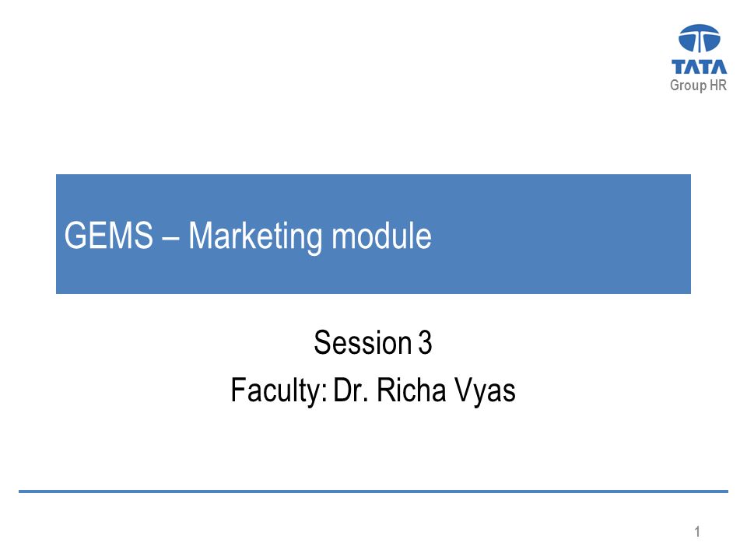Select the word "module" in the title
Image resolution: width=747 pixels, height=560 pixels.
(381, 235)
